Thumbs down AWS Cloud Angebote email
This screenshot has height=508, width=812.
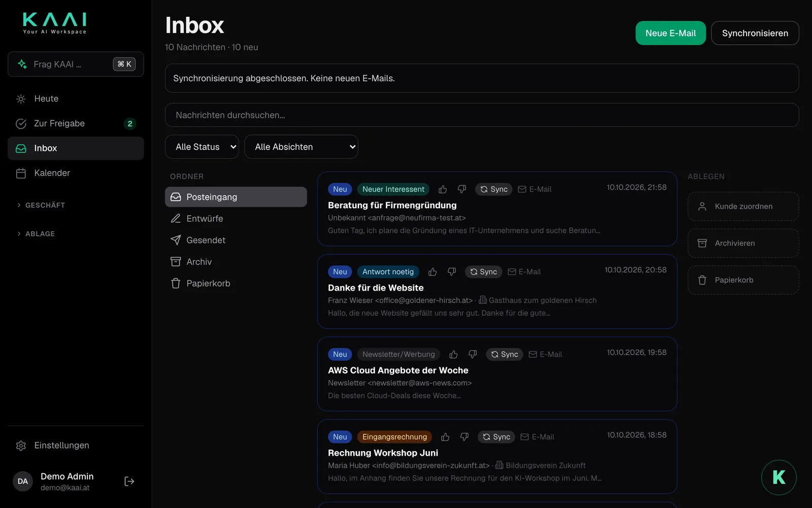(472, 354)
